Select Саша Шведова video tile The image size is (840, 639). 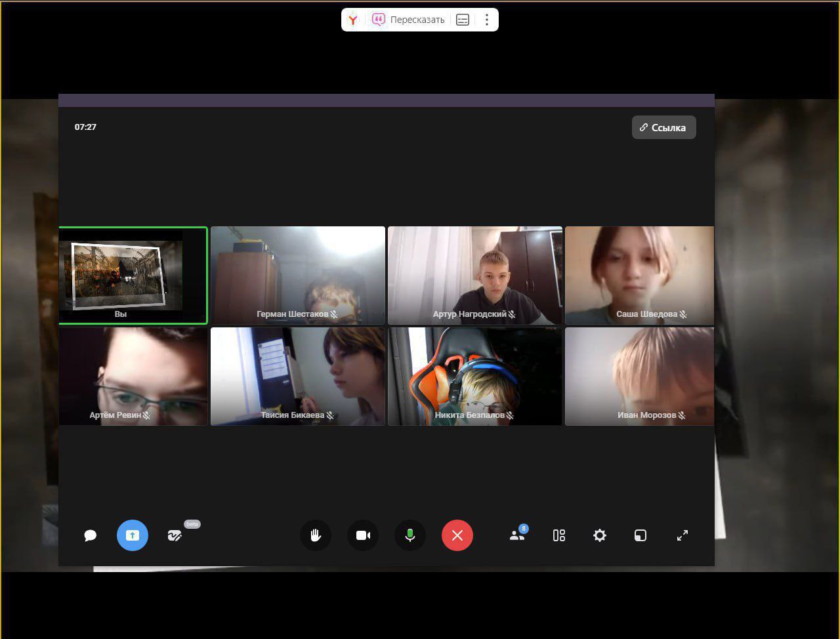tap(640, 276)
